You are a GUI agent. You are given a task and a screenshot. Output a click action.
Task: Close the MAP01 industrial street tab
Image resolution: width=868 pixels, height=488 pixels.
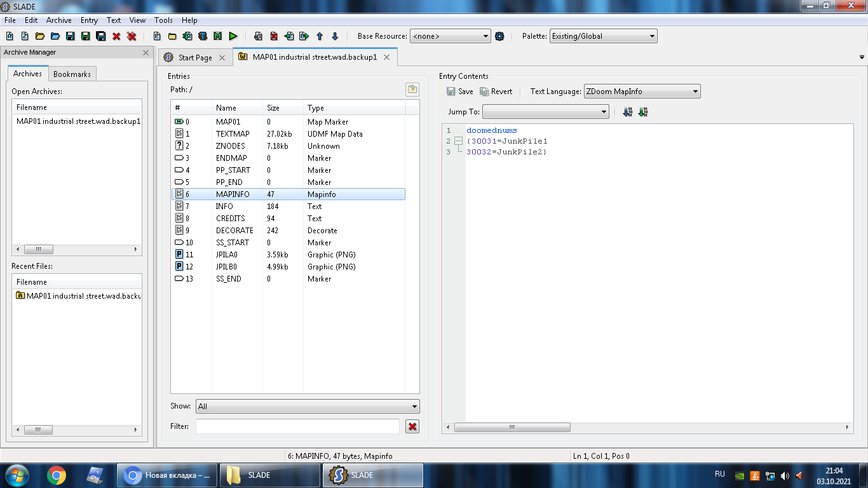[386, 57]
